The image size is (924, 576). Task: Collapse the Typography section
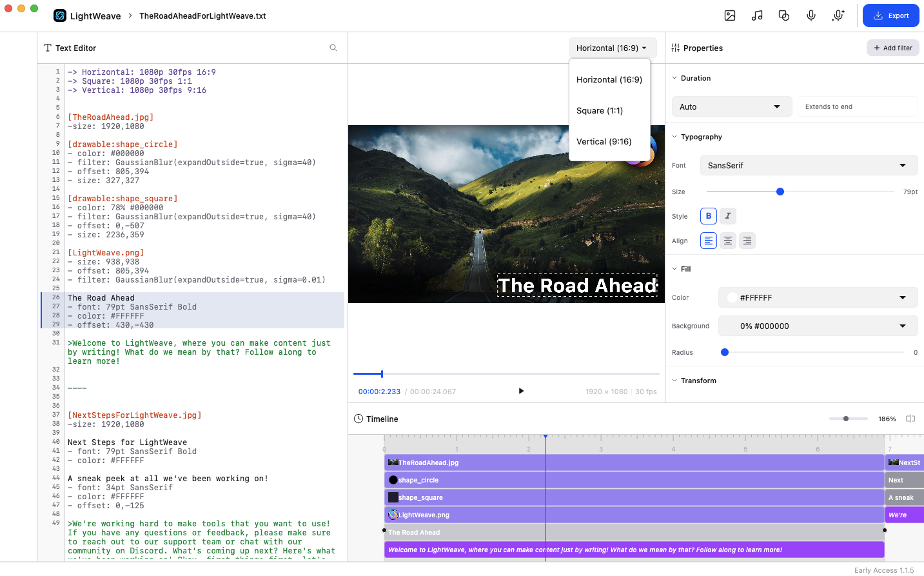tap(674, 137)
